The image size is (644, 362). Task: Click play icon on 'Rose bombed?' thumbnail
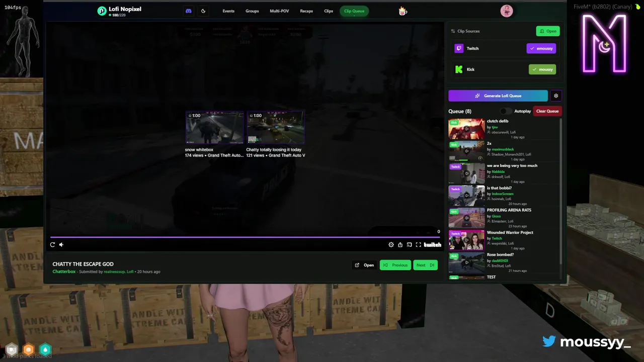[466, 262]
